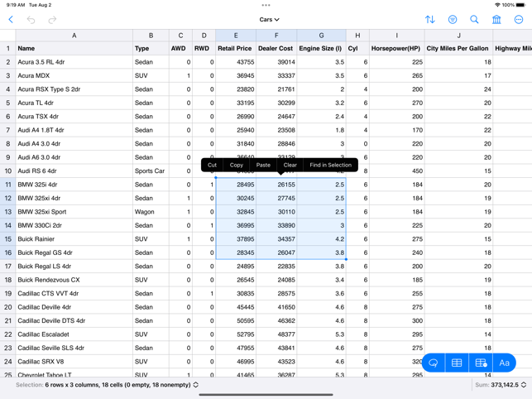Select the Cadillac SRX V8 cell

point(74,361)
